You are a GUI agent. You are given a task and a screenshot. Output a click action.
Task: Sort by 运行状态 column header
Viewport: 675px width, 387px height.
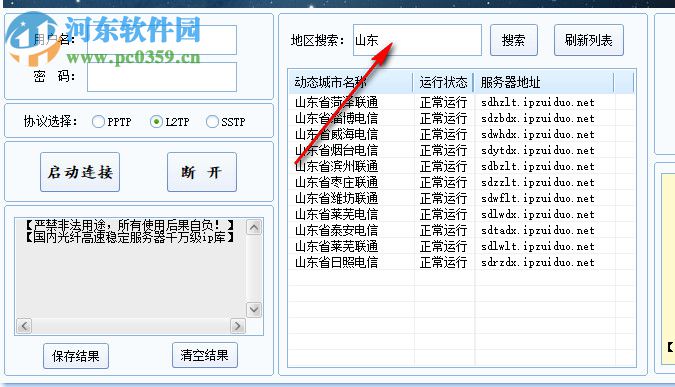[x=443, y=82]
